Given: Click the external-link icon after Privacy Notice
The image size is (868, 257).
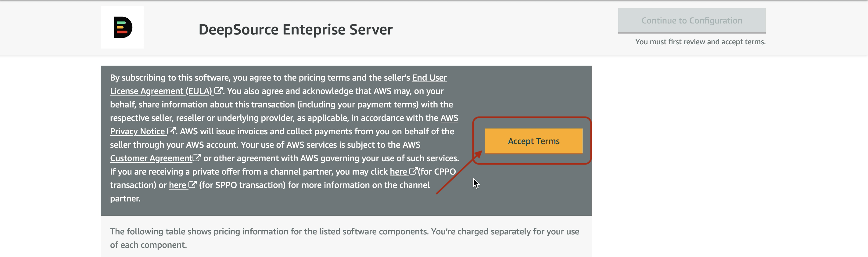Looking at the screenshot, I should 171,131.
